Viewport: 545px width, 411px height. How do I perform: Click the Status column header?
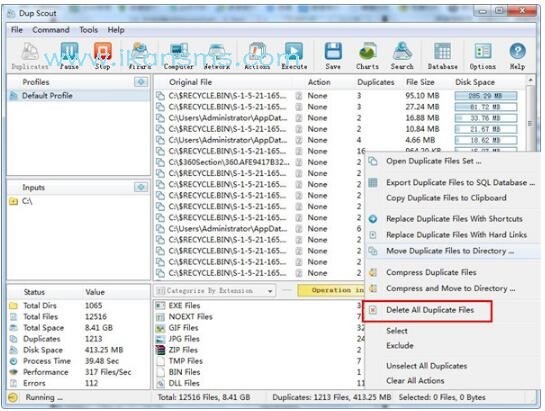point(34,292)
